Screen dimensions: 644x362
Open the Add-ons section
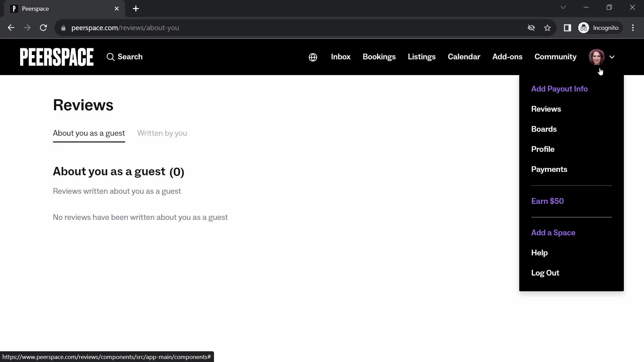click(507, 57)
